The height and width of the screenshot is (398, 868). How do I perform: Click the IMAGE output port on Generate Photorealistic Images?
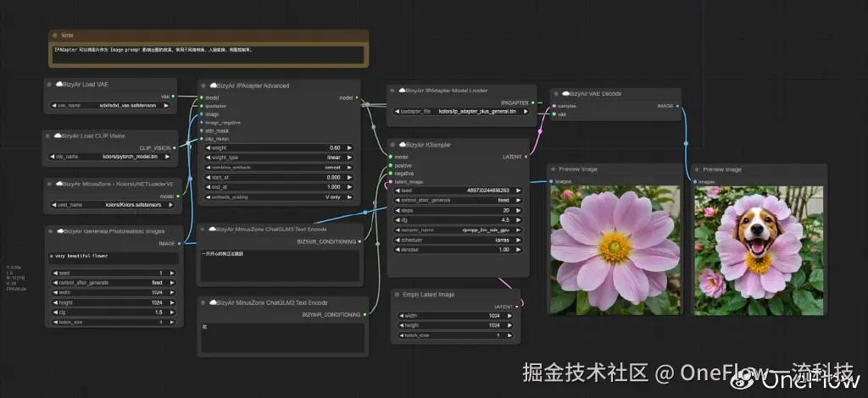click(180, 243)
